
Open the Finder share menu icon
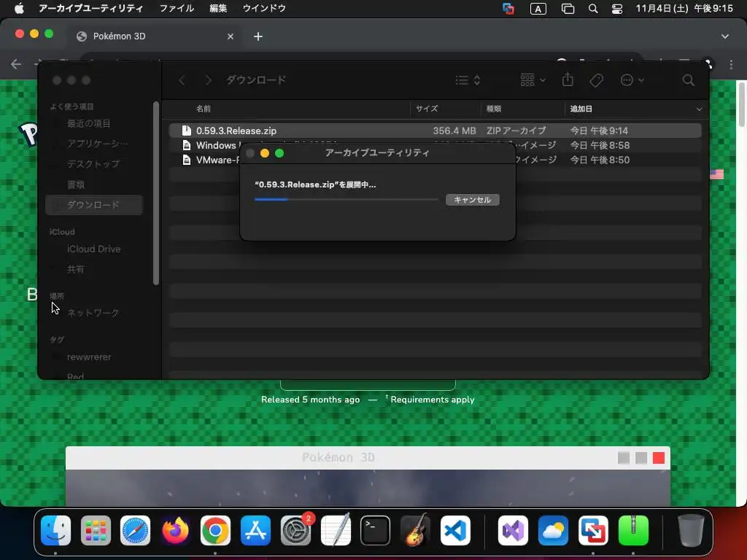pos(568,79)
